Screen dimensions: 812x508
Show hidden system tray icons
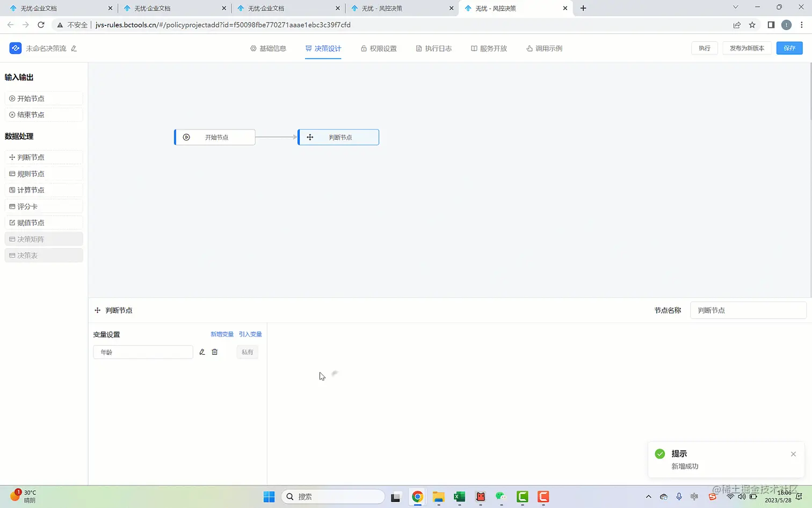click(x=648, y=497)
